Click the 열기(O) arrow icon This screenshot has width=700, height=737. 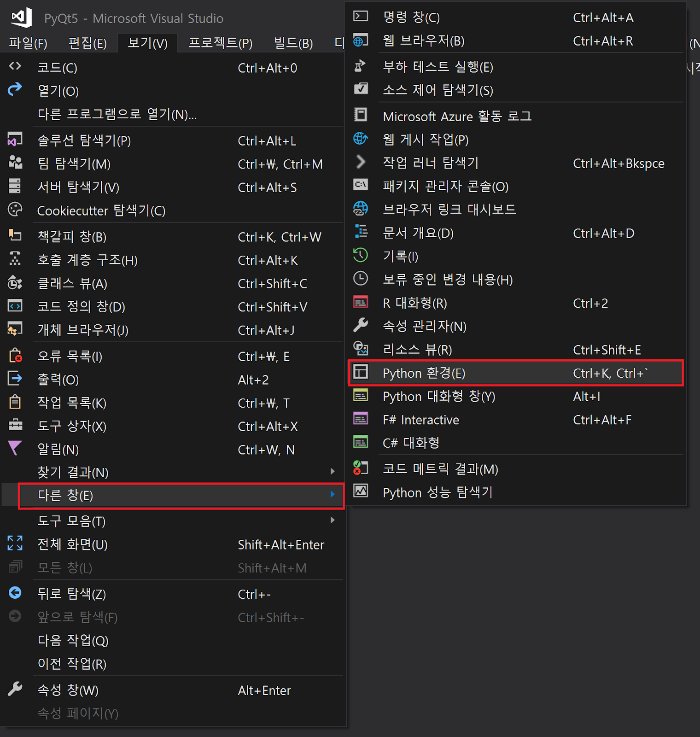pyautogui.click(x=15, y=89)
